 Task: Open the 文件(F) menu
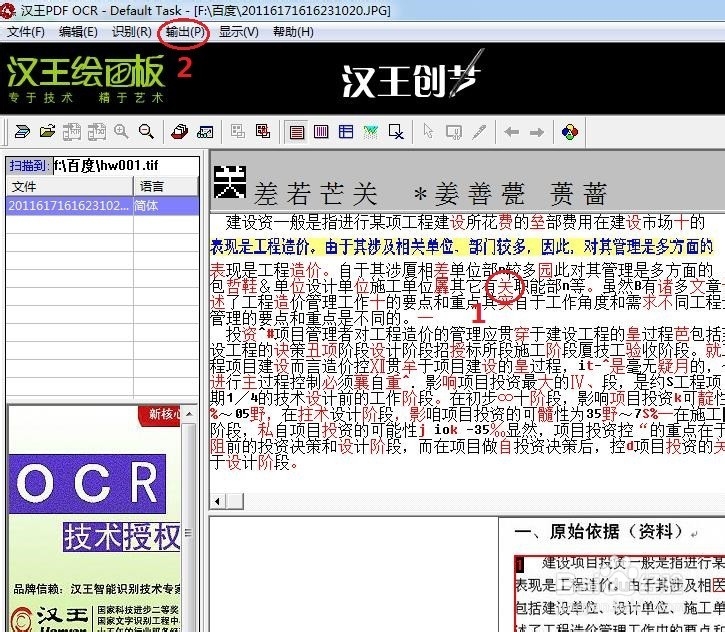[x=26, y=32]
